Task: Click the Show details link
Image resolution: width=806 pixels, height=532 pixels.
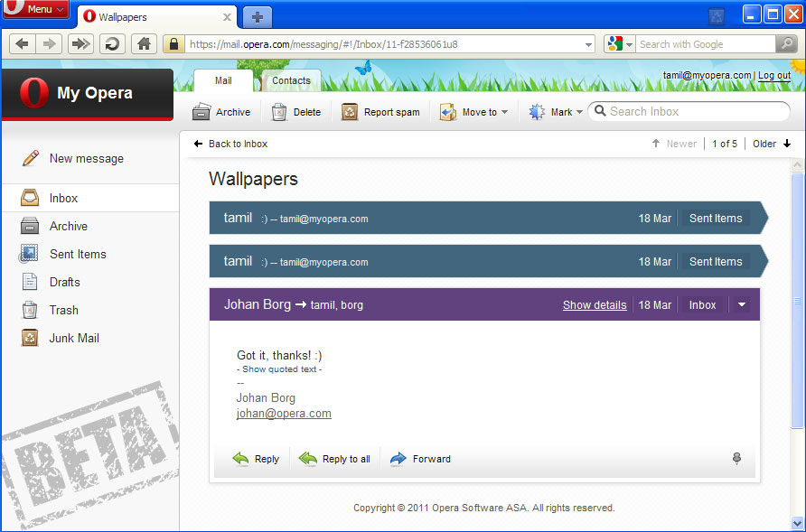Action: 595,305
